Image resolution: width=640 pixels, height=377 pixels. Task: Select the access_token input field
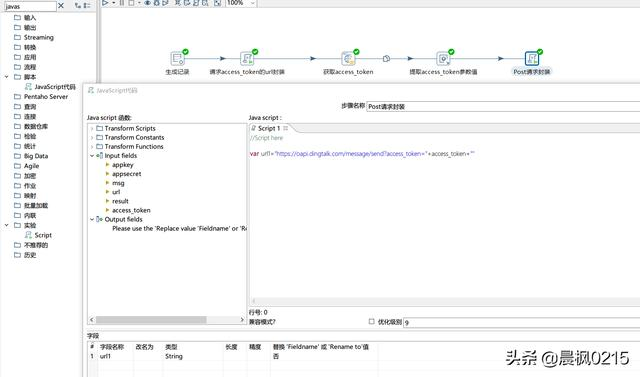coord(131,210)
